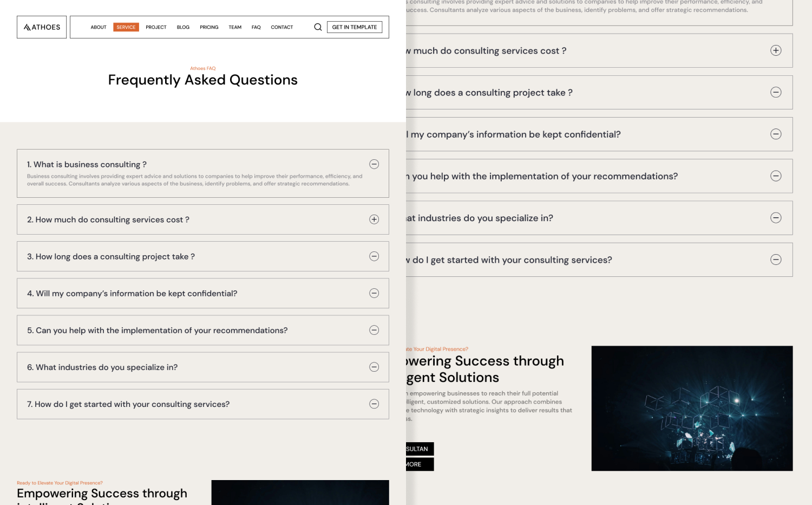Click the circle icon on question 6
Screen dimensions: 812x505
[374, 367]
